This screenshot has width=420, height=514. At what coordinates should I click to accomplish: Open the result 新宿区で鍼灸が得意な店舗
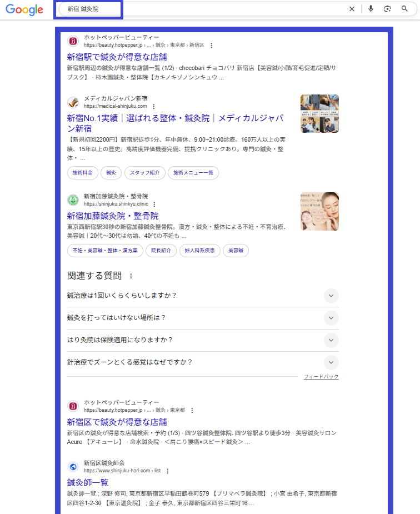(x=117, y=422)
